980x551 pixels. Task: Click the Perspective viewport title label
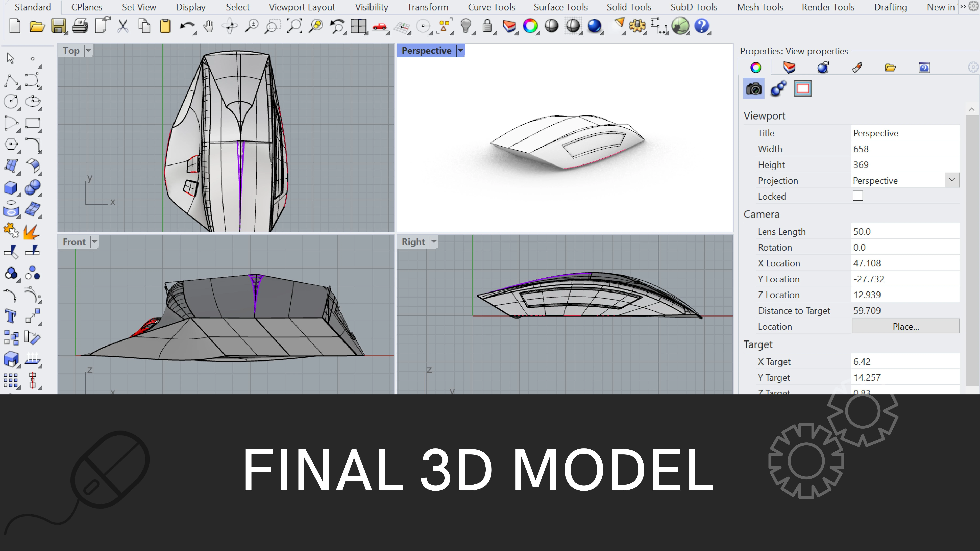tap(426, 51)
